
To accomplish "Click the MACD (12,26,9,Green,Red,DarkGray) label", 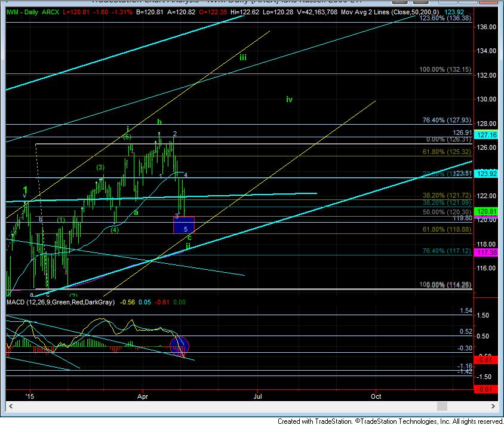I will (x=61, y=302).
